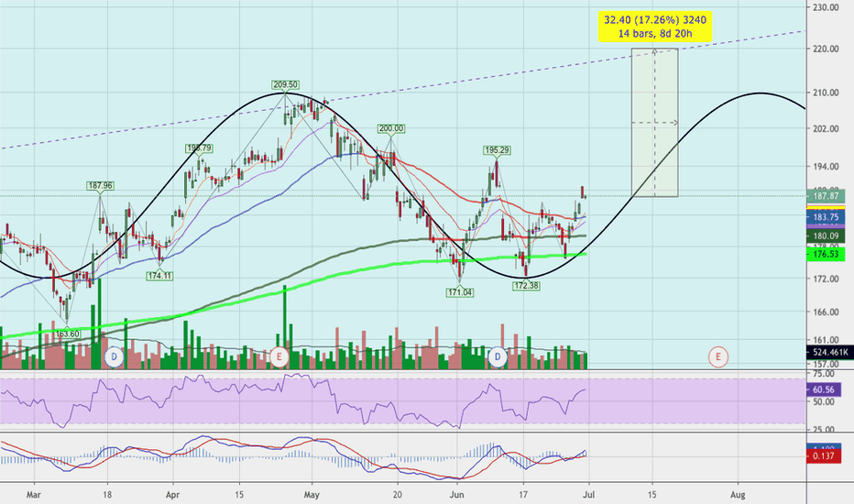
Task: Click the 195.29 pivot high label
Action: 497,150
